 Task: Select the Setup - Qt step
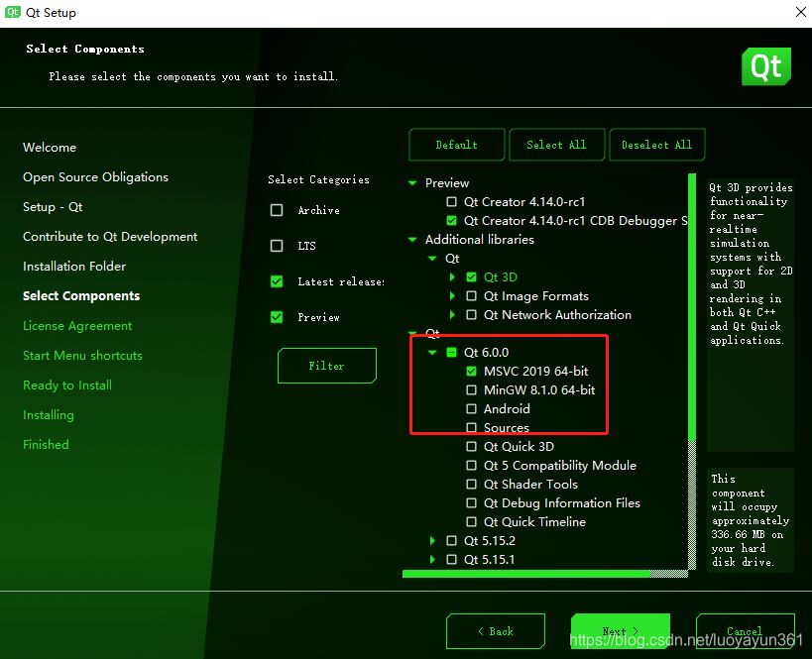[x=53, y=207]
